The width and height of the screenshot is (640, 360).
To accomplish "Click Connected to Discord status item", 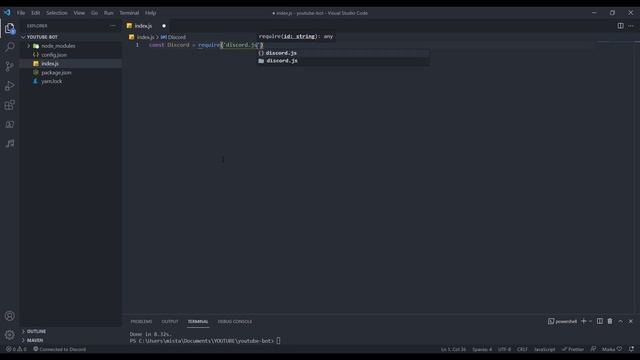I will [60, 349].
